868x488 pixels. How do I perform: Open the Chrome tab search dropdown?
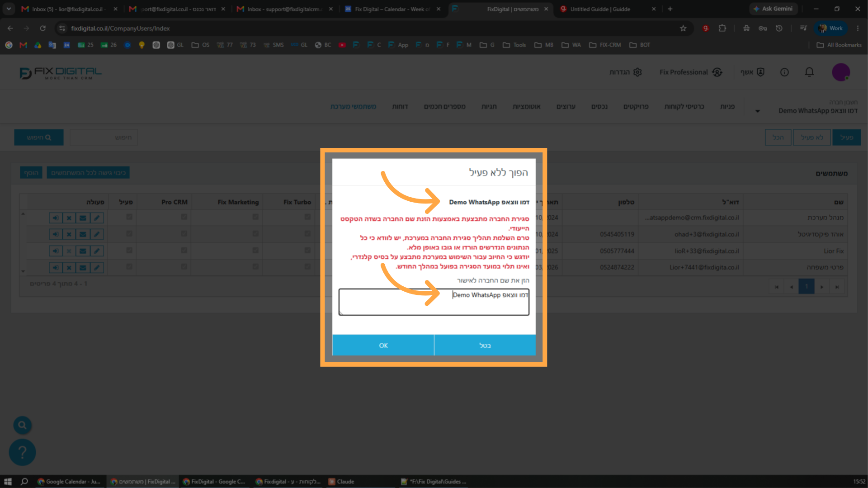point(9,9)
